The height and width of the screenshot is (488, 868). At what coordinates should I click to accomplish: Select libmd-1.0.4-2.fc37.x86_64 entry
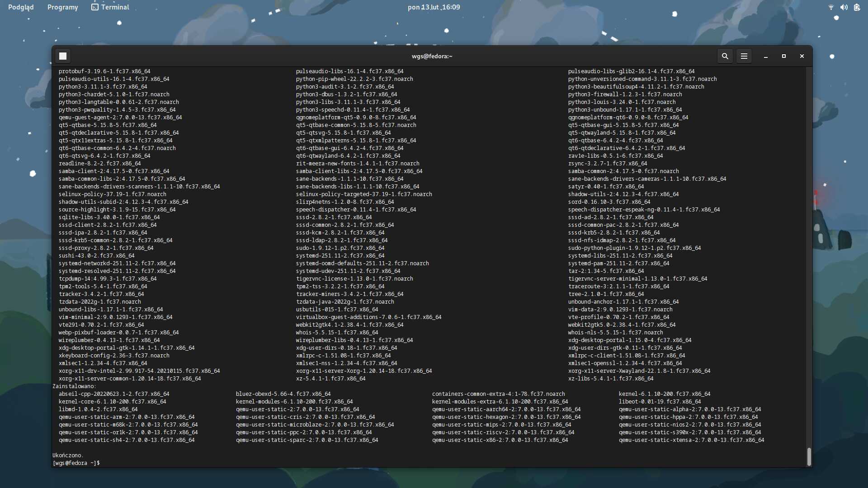click(98, 409)
